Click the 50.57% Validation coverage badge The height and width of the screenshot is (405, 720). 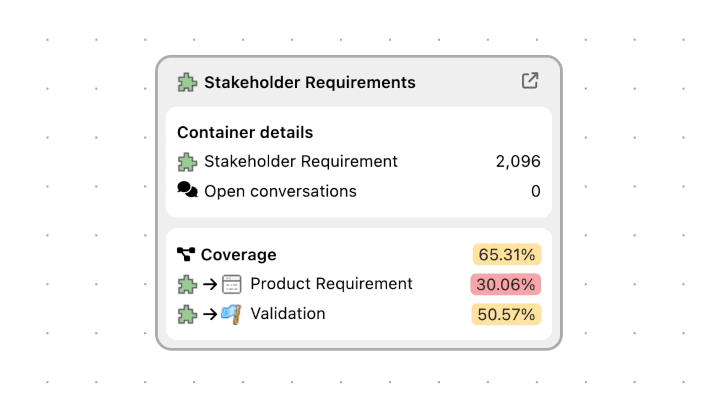tap(506, 314)
